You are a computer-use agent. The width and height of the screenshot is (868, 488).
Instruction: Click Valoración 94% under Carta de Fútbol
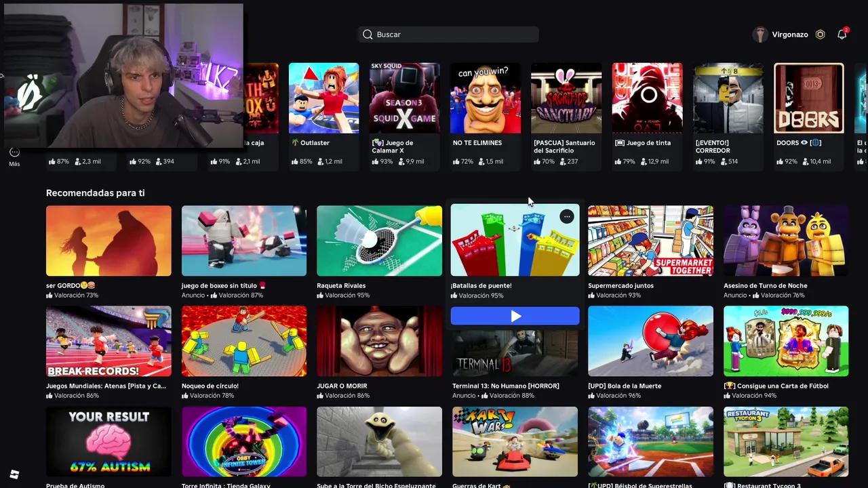coord(750,396)
